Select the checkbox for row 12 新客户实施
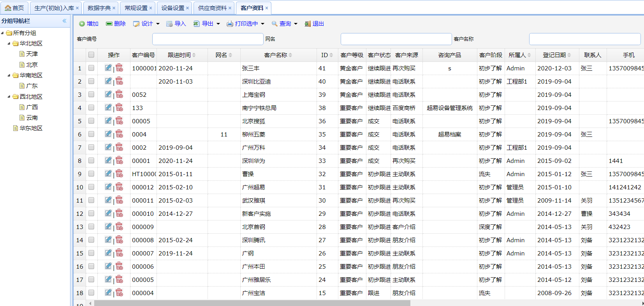The width and height of the screenshot is (644, 306). (91, 213)
